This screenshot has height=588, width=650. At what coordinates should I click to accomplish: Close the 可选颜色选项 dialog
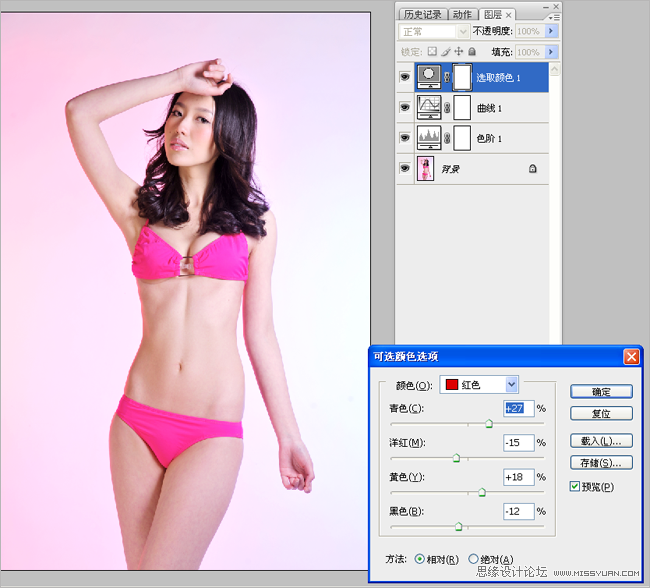pyautogui.click(x=631, y=357)
